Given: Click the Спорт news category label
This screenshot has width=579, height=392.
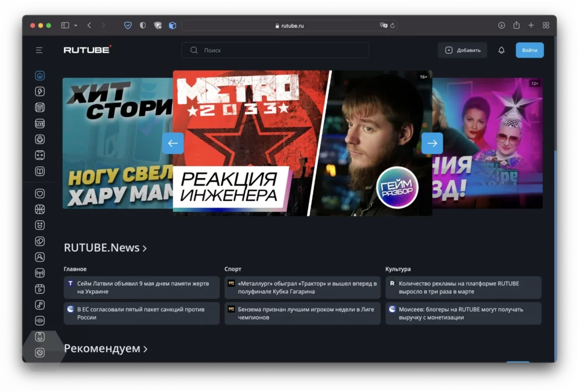Looking at the screenshot, I should 232,269.
